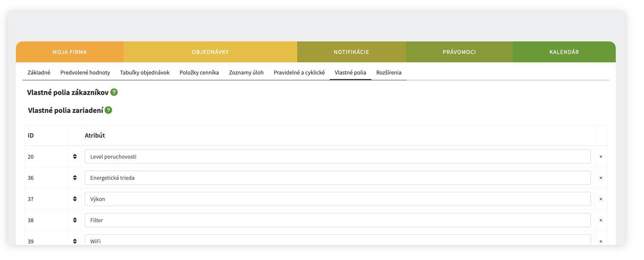Remove the Výkon attribute row
The width and height of the screenshot is (644, 260).
point(601,199)
